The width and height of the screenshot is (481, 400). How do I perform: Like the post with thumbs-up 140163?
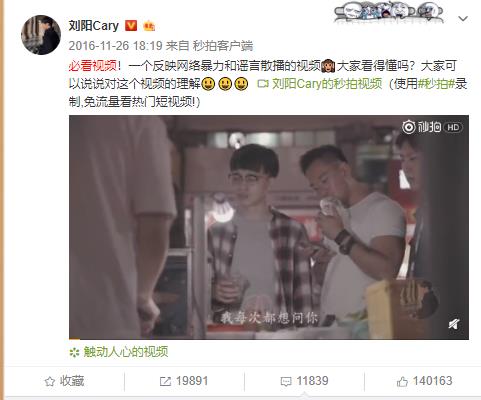[x=424, y=381]
